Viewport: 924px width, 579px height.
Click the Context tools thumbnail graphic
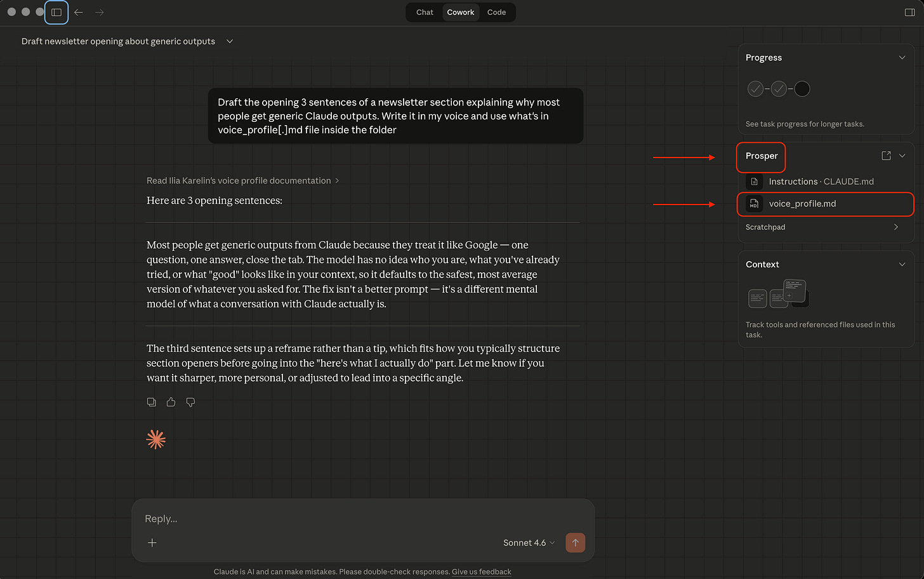[778, 294]
